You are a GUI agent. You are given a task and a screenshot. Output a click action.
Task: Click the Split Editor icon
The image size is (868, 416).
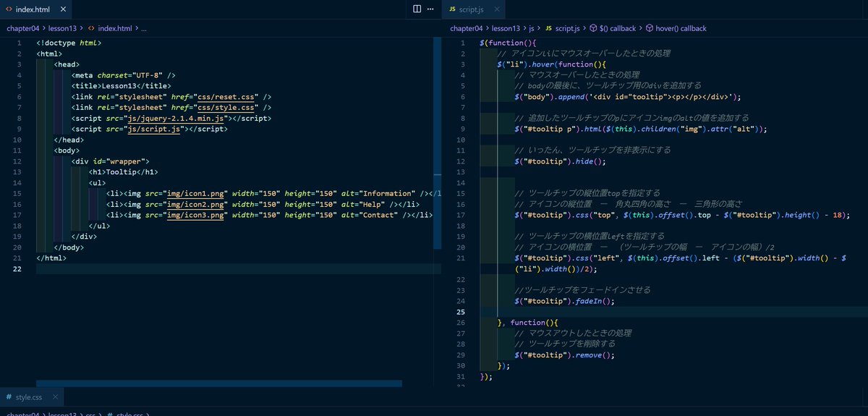point(417,9)
